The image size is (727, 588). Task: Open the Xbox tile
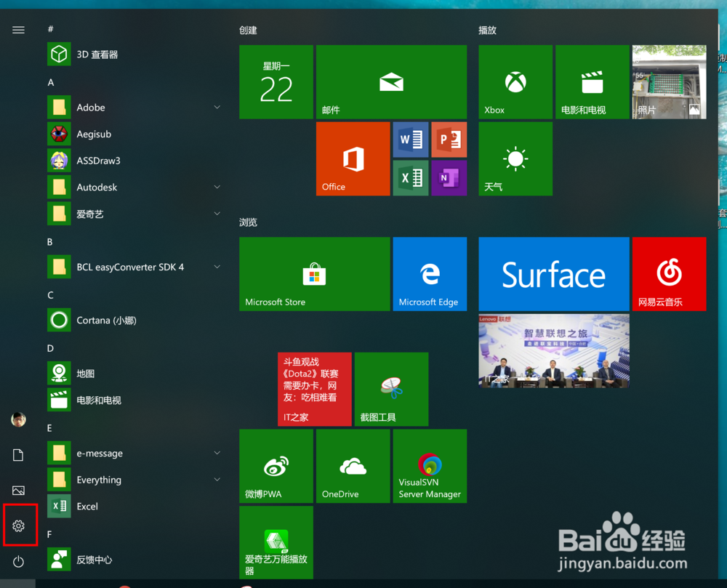515,81
